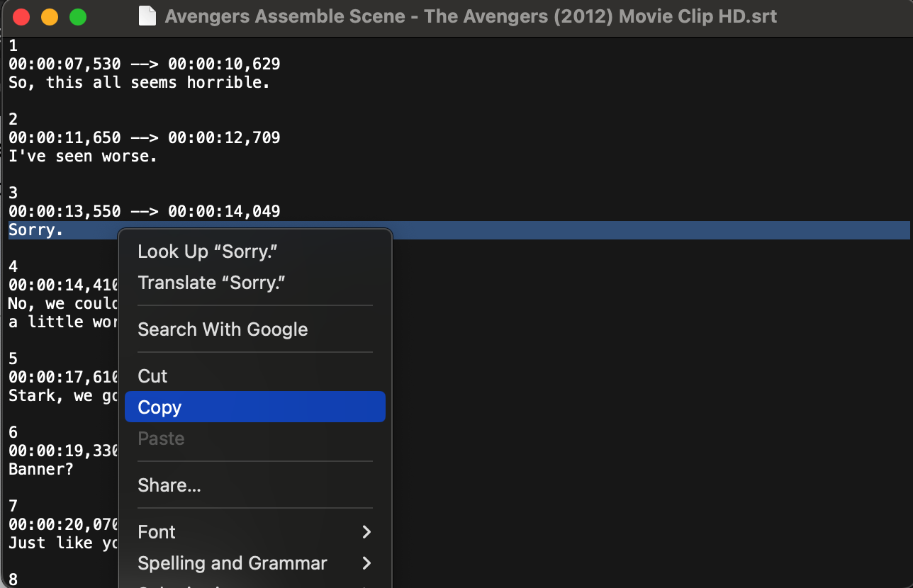Minimize the window with the yellow button

tap(50, 17)
